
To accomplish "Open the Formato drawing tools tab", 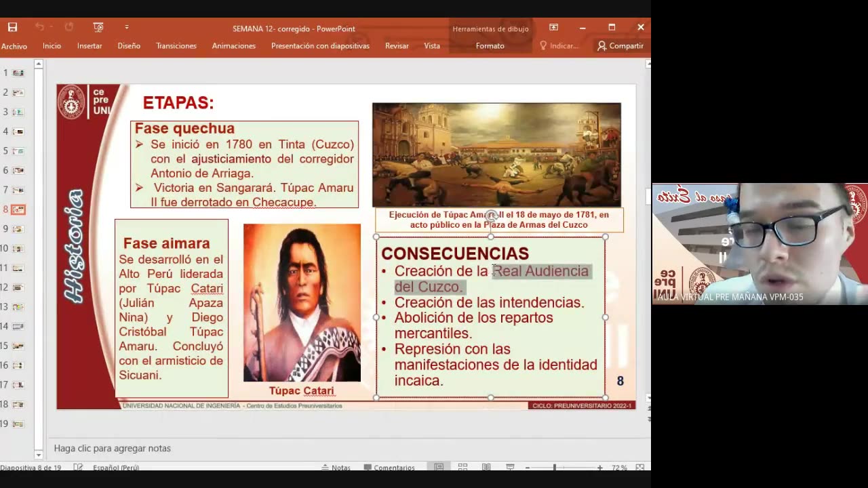I will [490, 46].
